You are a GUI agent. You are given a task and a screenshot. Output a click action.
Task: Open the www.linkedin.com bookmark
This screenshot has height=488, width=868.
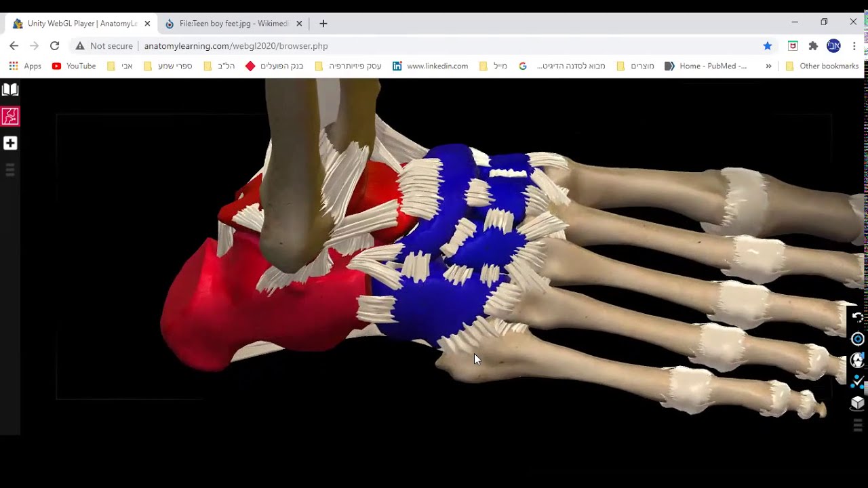click(430, 66)
